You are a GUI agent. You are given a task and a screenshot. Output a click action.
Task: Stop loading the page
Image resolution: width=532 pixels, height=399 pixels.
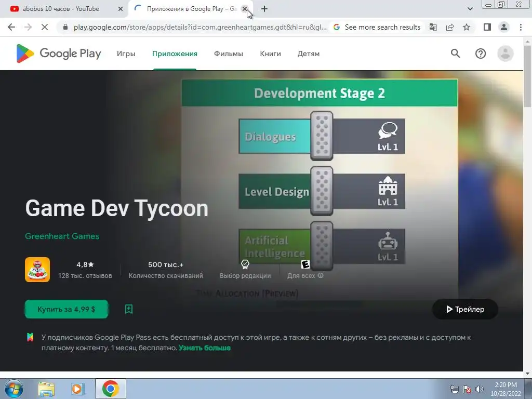(45, 27)
